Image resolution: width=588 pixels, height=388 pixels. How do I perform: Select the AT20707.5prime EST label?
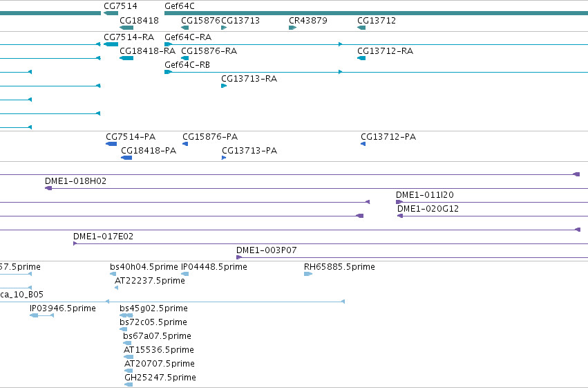(x=160, y=364)
